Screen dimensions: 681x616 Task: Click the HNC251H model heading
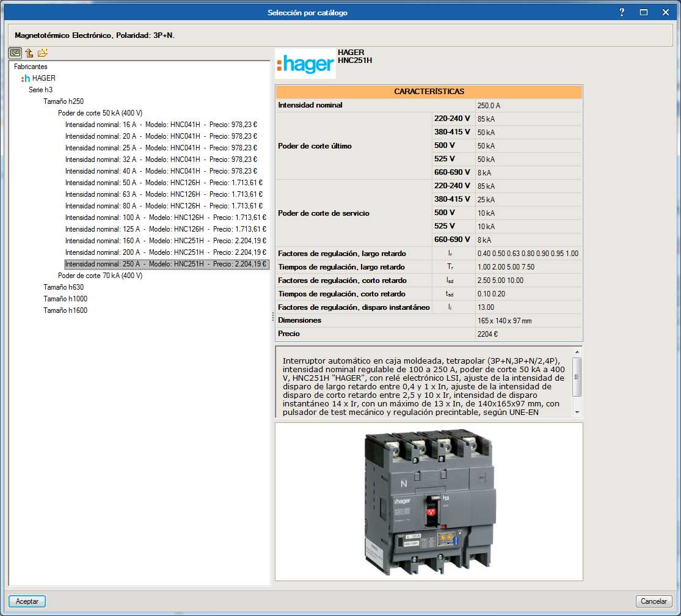tap(355, 61)
